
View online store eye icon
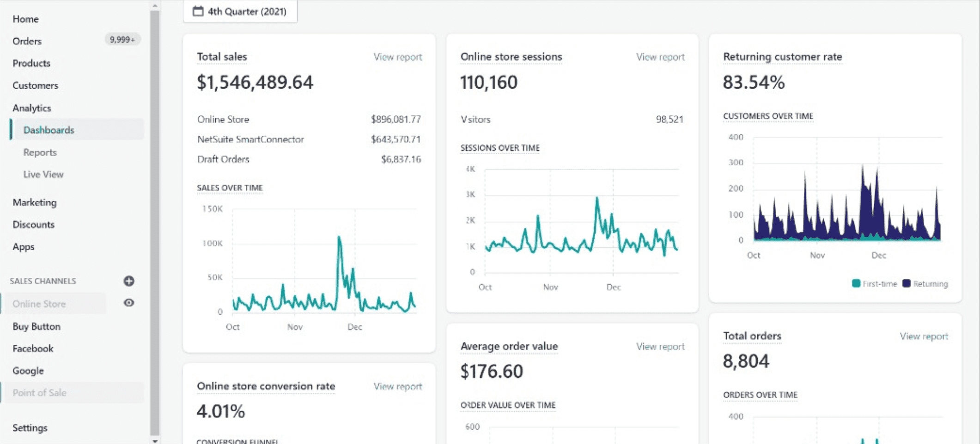tap(129, 303)
